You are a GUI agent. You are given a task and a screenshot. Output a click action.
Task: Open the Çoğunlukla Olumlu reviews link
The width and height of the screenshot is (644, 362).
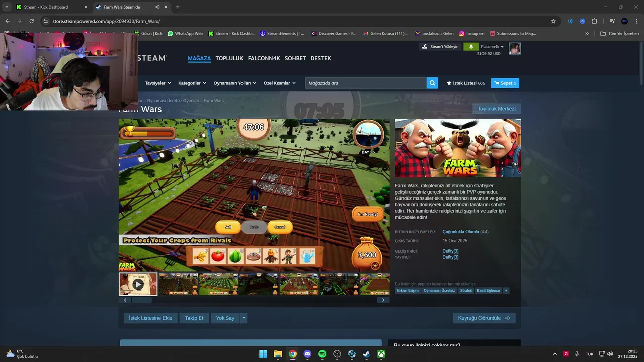coord(461,232)
